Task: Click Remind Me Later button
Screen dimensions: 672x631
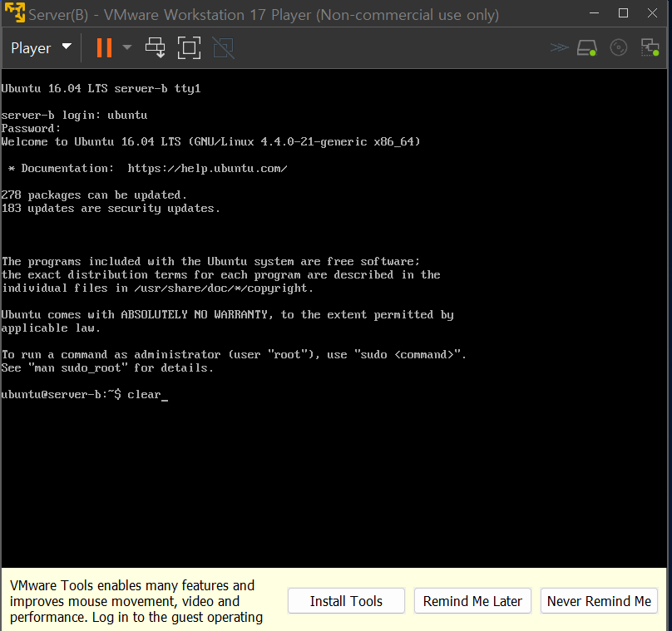Action: 472,601
